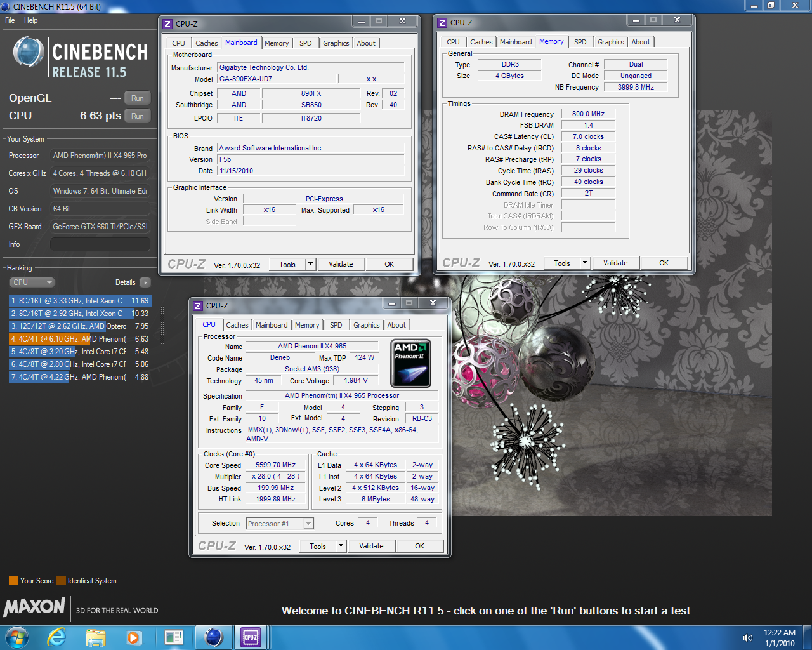The height and width of the screenshot is (650, 812).
Task: Click the Your Score orange legend swatch
Action: [13, 581]
